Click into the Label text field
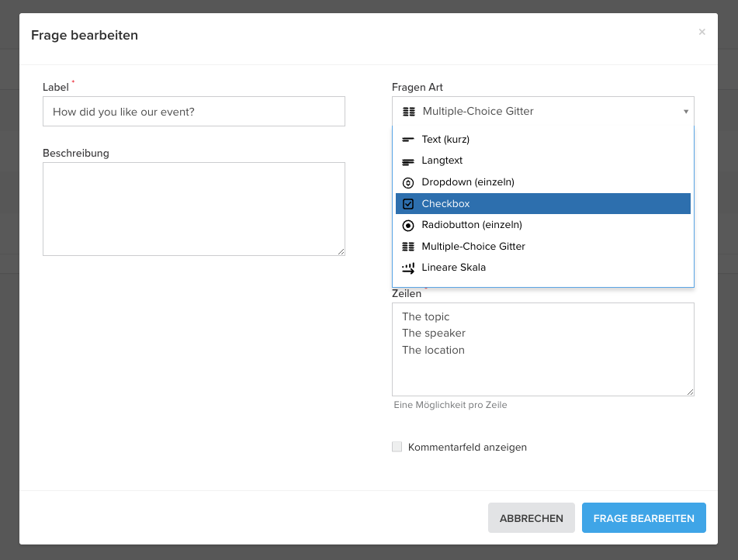Viewport: 738px width, 560px height. 194,112
